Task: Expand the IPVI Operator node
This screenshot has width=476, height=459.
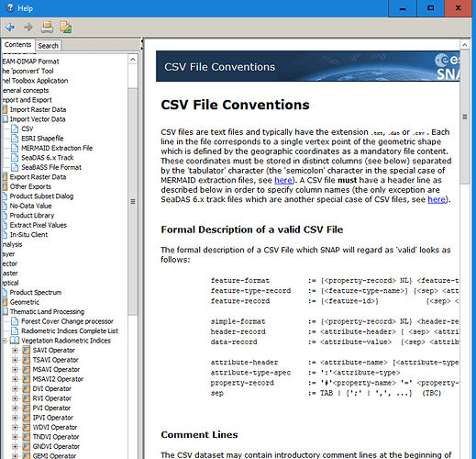Action: (15, 418)
